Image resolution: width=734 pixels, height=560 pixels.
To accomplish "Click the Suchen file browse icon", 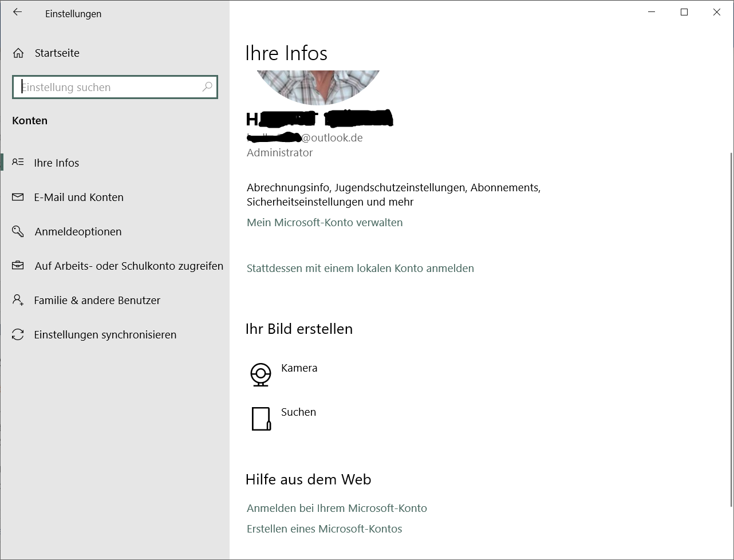I will pyautogui.click(x=261, y=419).
